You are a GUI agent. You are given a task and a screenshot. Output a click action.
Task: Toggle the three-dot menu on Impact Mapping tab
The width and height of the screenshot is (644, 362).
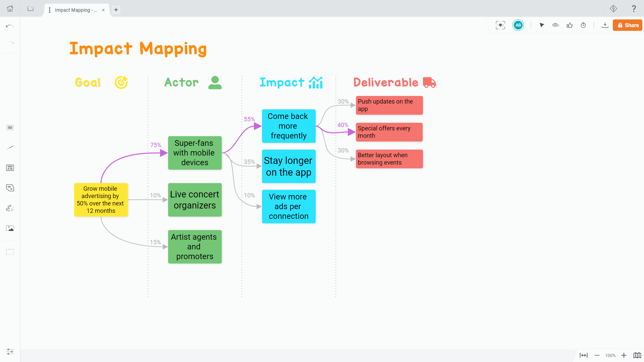tap(50, 10)
